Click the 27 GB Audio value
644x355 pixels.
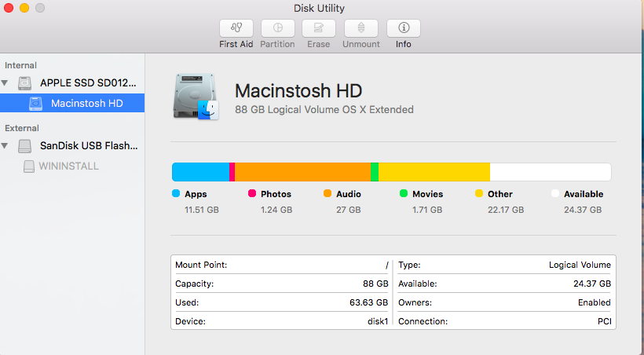point(349,210)
